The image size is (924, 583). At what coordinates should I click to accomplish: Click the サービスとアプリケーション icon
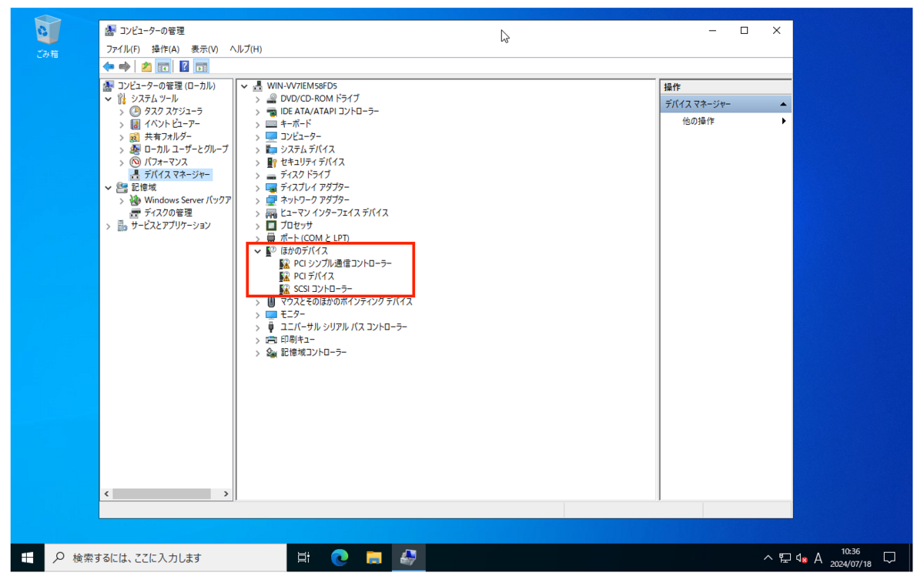(x=122, y=226)
